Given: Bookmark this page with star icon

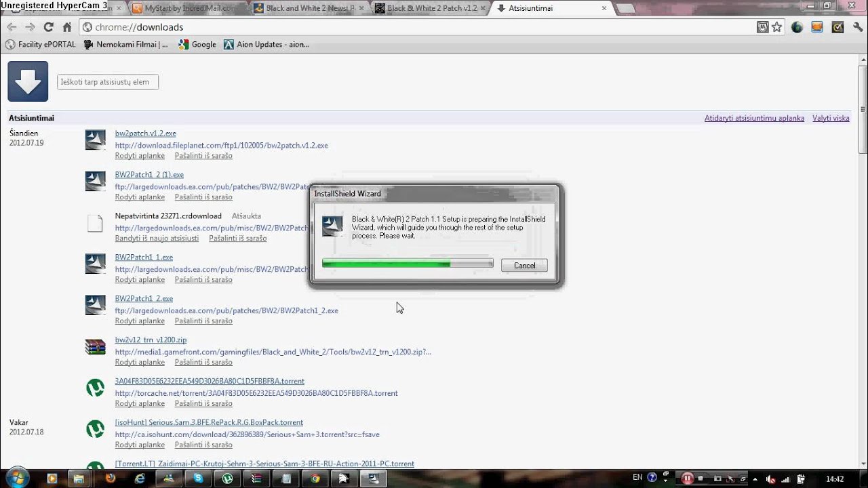Looking at the screenshot, I should pyautogui.click(x=776, y=27).
